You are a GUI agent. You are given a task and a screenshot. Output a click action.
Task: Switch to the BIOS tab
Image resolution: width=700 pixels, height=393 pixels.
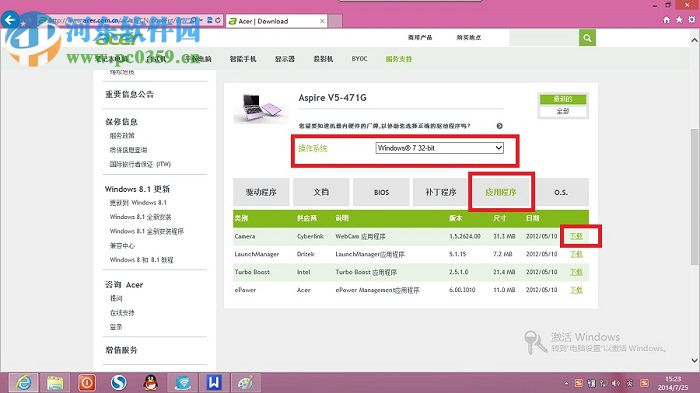click(x=381, y=192)
